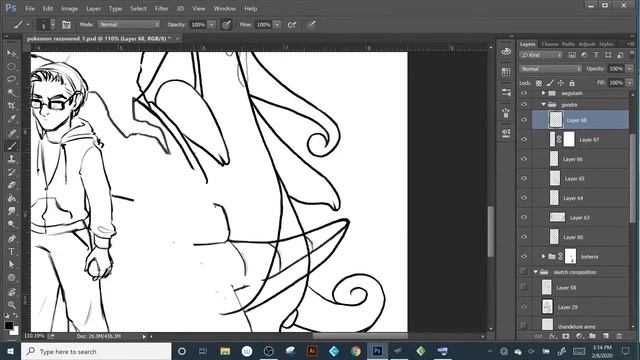Open the Filter menu

pyautogui.click(x=161, y=9)
